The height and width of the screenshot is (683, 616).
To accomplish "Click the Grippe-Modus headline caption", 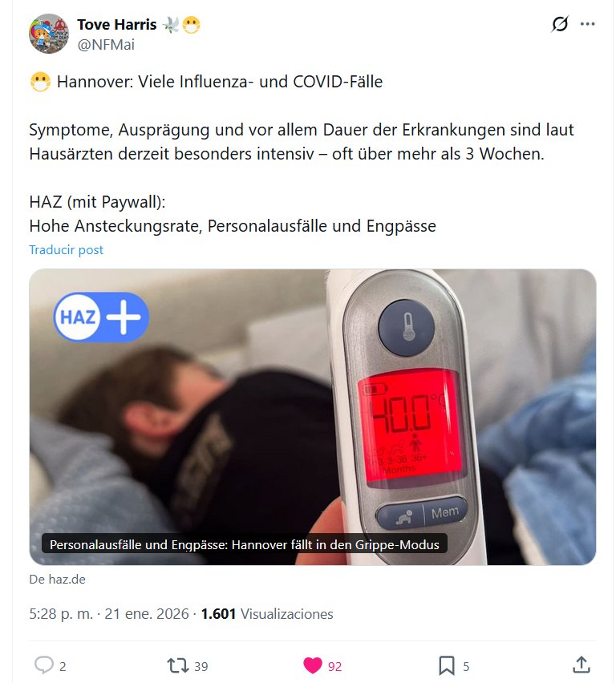I will pos(245,544).
